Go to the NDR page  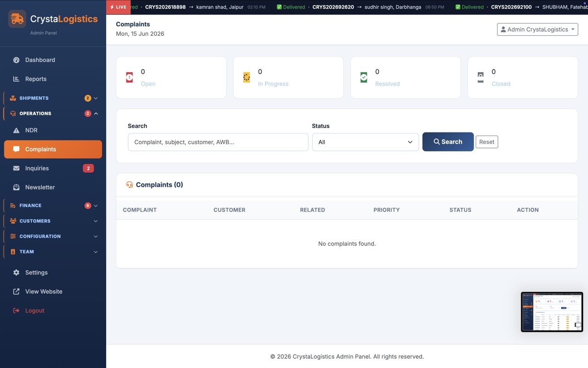[53, 130]
